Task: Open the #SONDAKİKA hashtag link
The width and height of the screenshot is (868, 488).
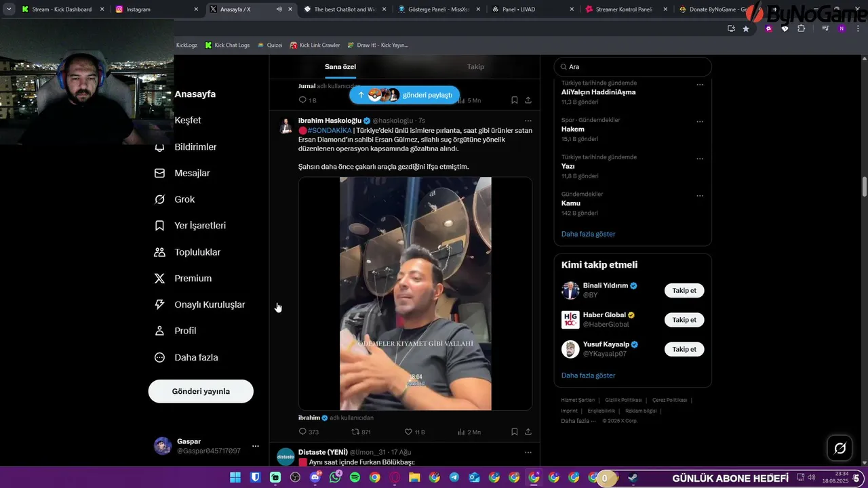Action: coord(330,130)
